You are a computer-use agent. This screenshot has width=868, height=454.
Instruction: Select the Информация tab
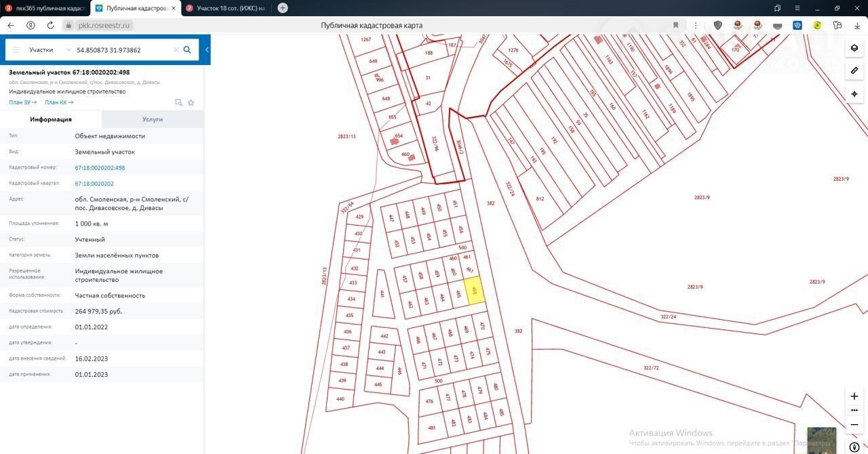tap(51, 119)
